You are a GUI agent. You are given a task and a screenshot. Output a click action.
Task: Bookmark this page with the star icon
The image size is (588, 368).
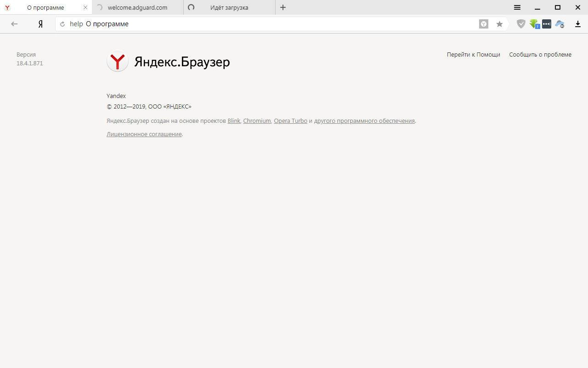[499, 24]
